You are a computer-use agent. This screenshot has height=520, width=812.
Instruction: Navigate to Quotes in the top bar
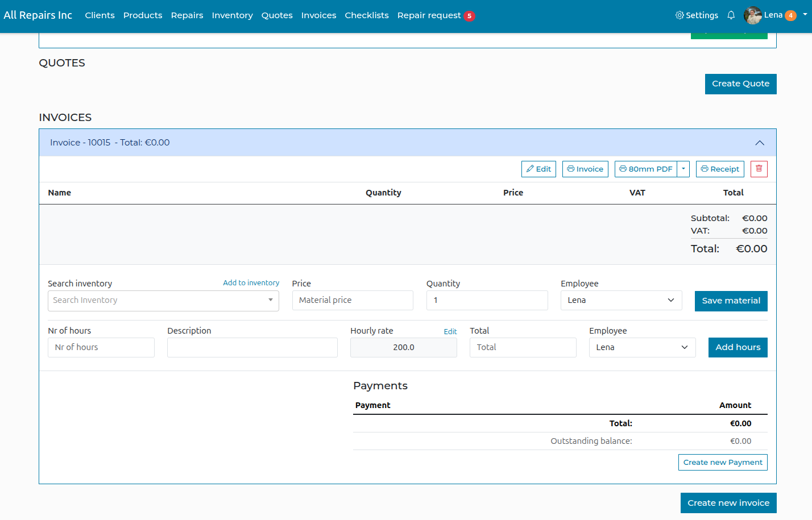277,15
